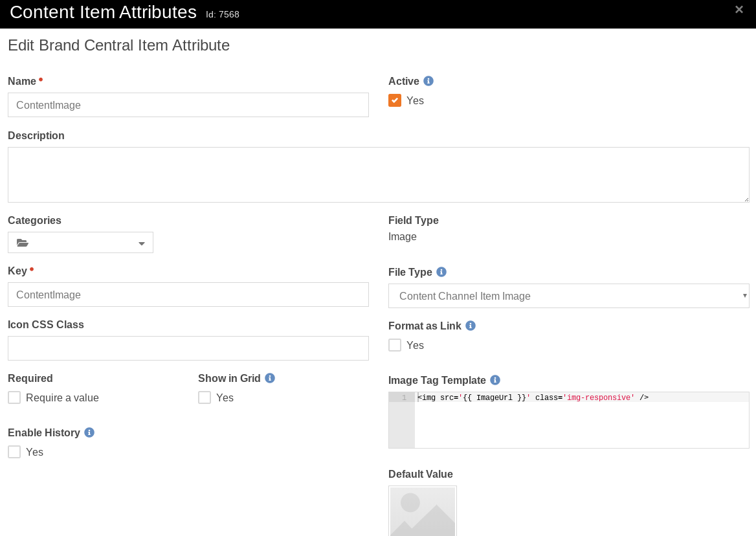Close the Content Item Attributes dialog

739,10
